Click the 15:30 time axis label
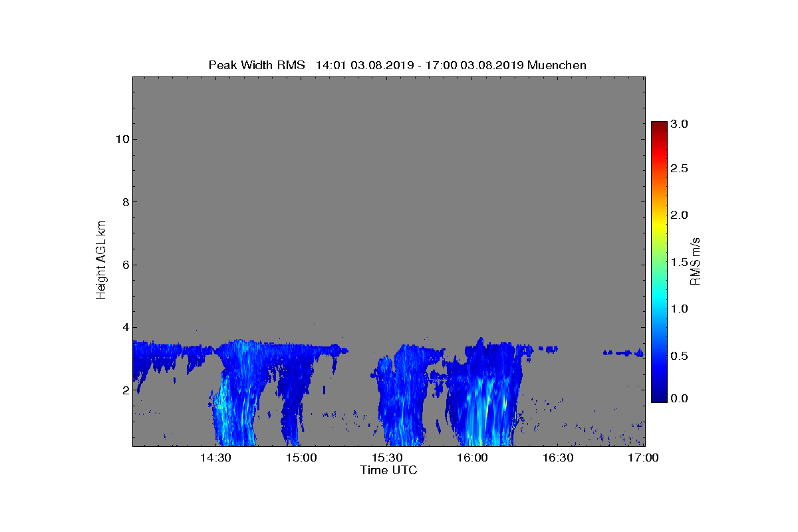Viewport: 798px width, 532px height. point(388,458)
